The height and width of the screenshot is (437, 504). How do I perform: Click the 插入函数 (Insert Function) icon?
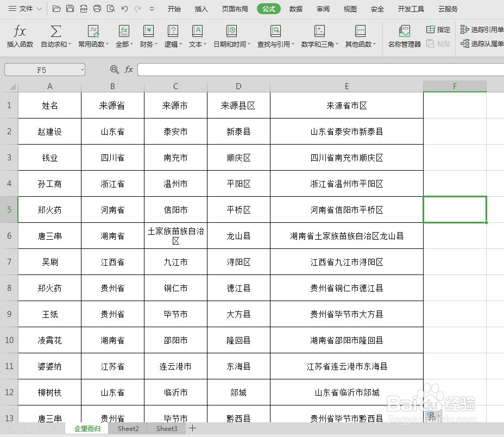coord(20,36)
